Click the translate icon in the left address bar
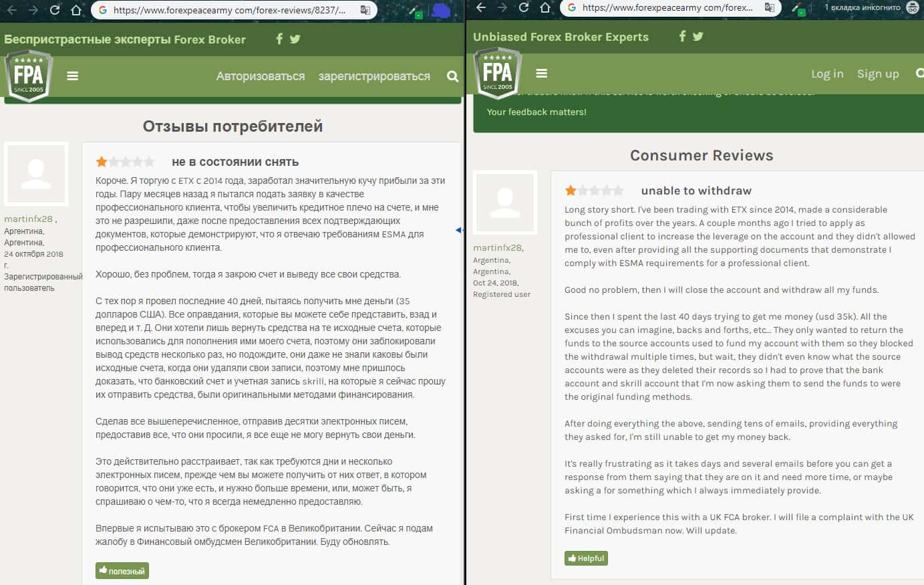Image resolution: width=924 pixels, height=585 pixels. (x=365, y=10)
